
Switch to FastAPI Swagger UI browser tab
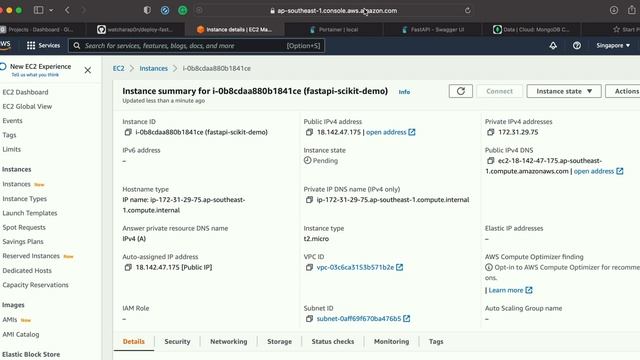point(433,29)
